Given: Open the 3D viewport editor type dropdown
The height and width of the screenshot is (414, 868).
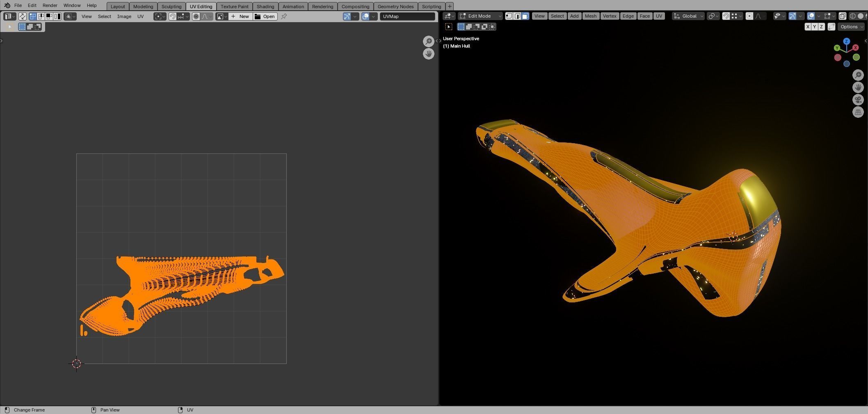Looking at the screenshot, I should click(449, 16).
